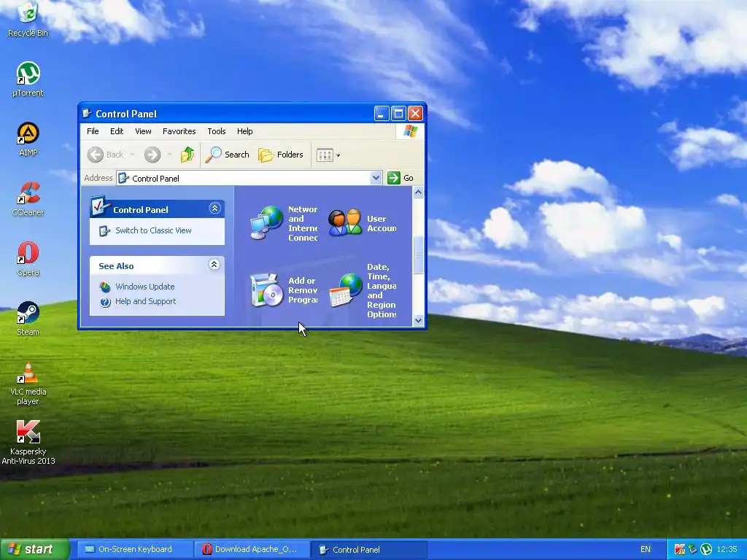
Task: Select the Steam desktop shortcut
Action: click(x=28, y=319)
